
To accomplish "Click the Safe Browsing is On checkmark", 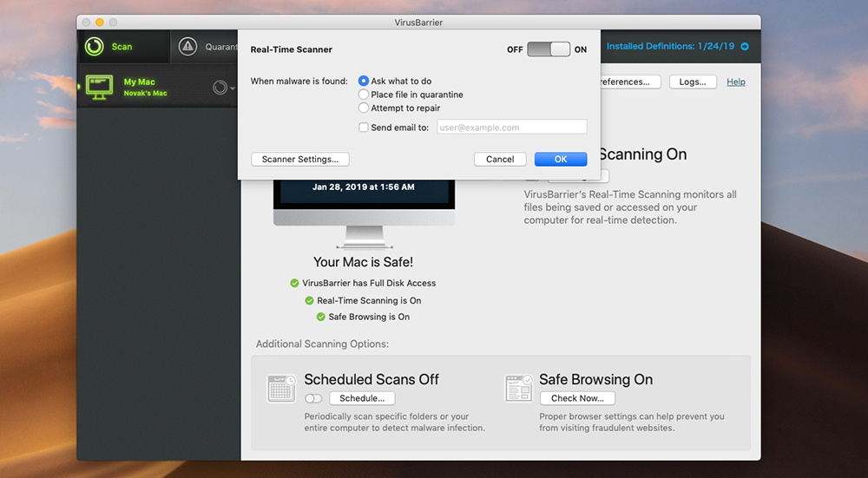I will pos(320,317).
